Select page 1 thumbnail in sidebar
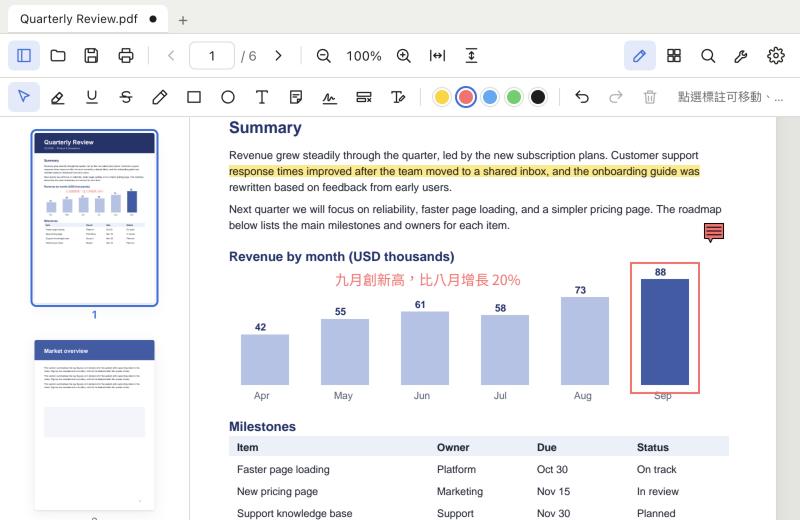Viewport: 800px width, 520px height. tap(94, 218)
